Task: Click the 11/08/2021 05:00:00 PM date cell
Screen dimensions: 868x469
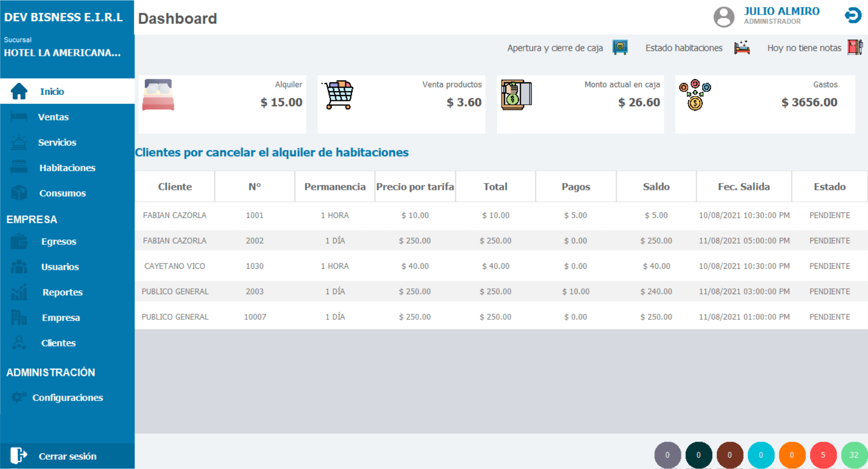Action: [x=744, y=240]
